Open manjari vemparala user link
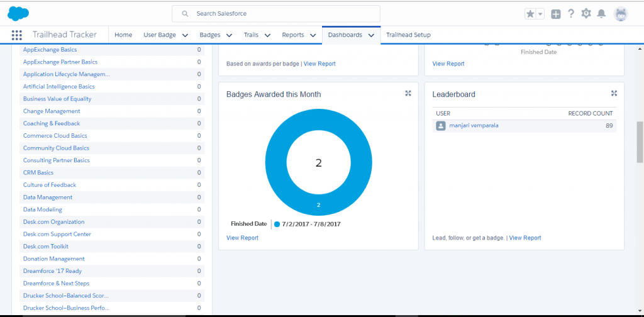Viewport: 644px width, 317px height. click(x=474, y=126)
